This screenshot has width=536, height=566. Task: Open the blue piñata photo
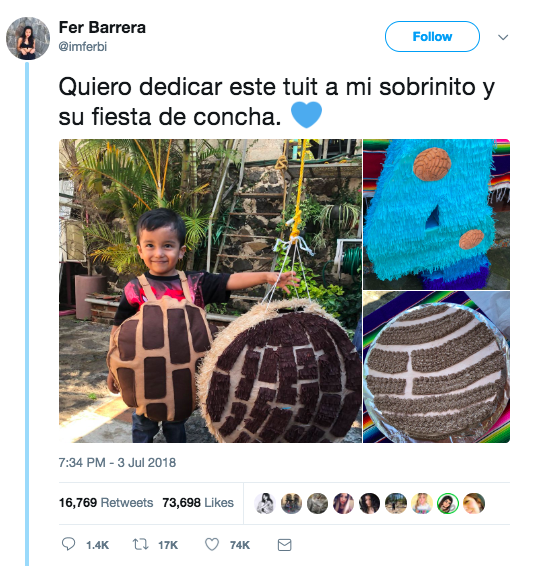pos(436,214)
